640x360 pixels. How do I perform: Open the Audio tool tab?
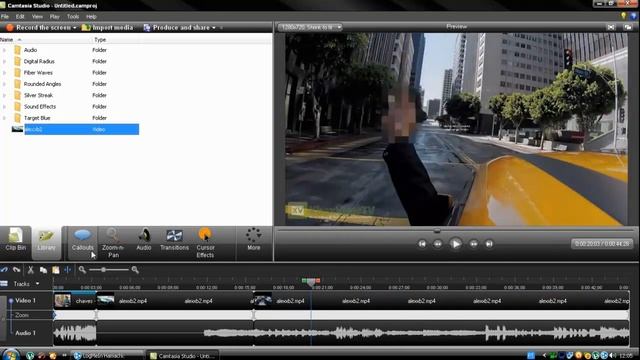144,240
